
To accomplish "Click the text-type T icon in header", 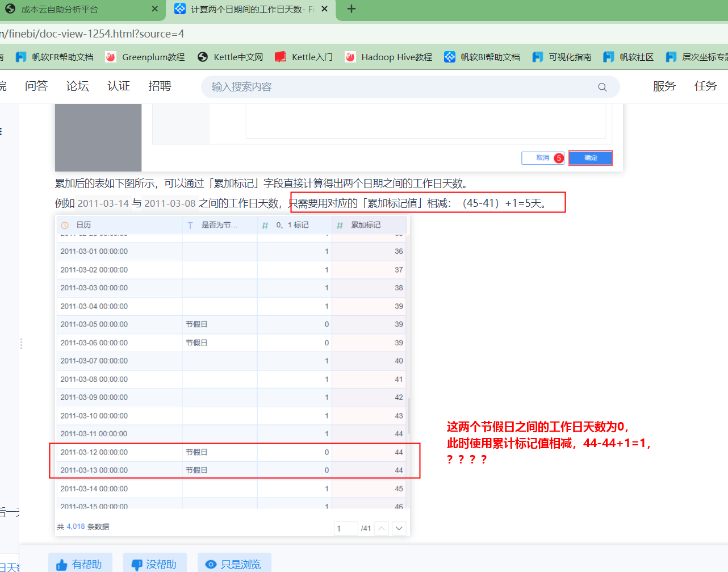I will click(190, 226).
